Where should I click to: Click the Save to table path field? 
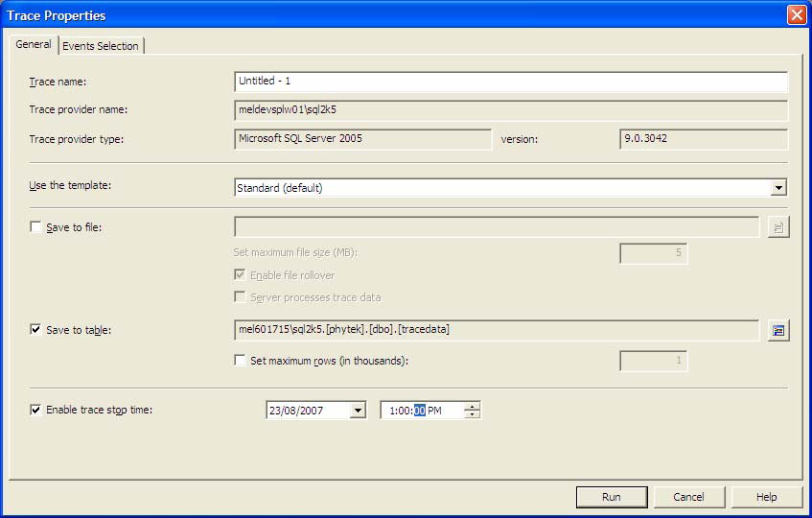[496, 330]
